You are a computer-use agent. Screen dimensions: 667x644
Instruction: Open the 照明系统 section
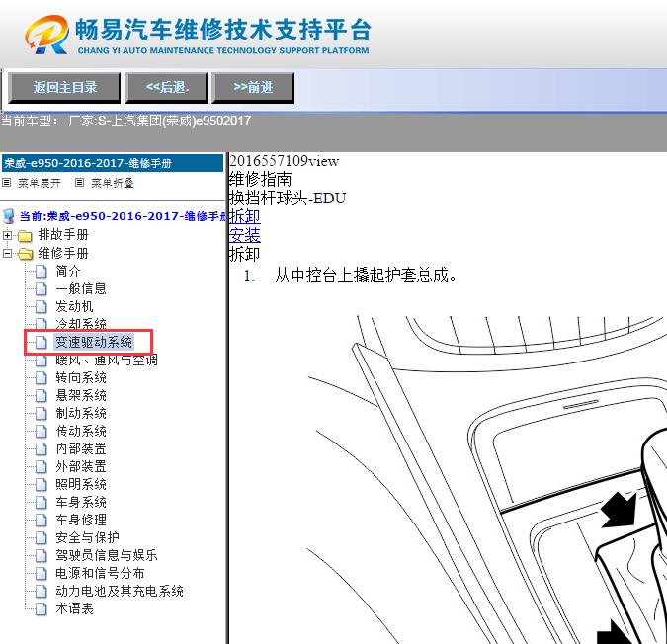tap(81, 484)
